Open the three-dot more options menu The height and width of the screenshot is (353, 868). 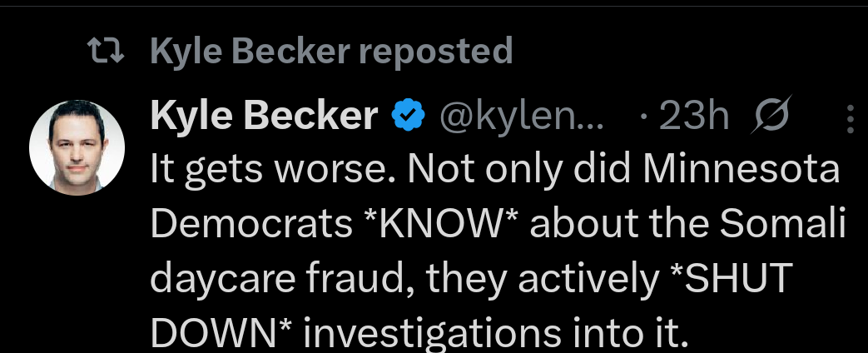click(x=849, y=118)
